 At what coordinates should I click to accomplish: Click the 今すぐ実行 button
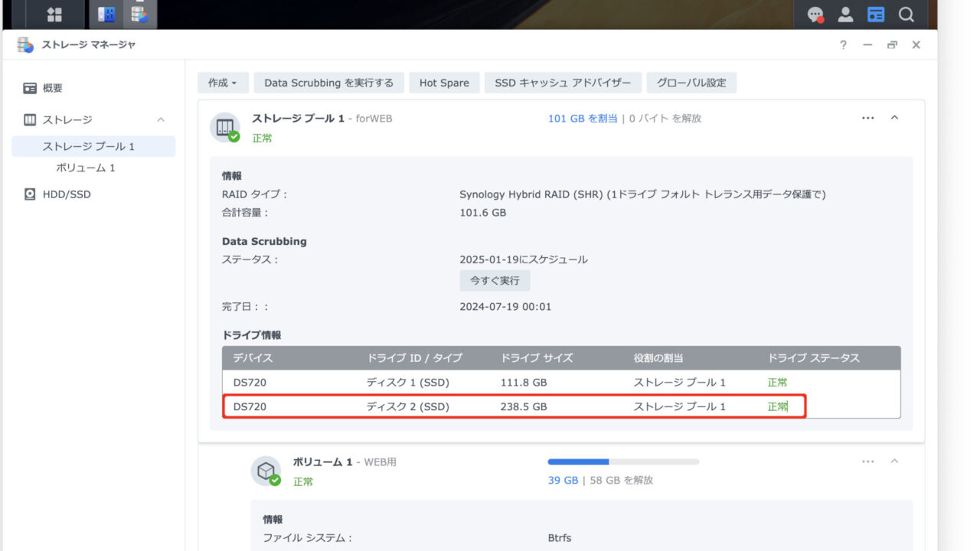495,281
